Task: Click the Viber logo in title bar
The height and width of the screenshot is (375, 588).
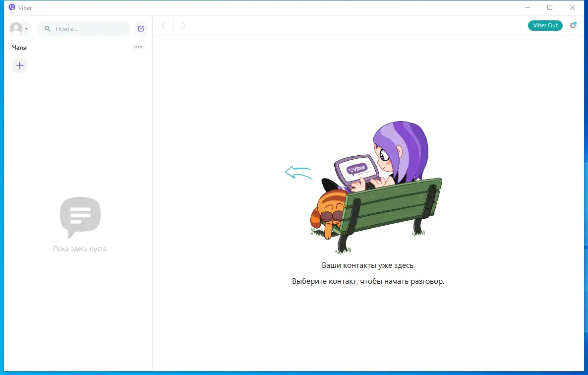Action: click(x=11, y=7)
